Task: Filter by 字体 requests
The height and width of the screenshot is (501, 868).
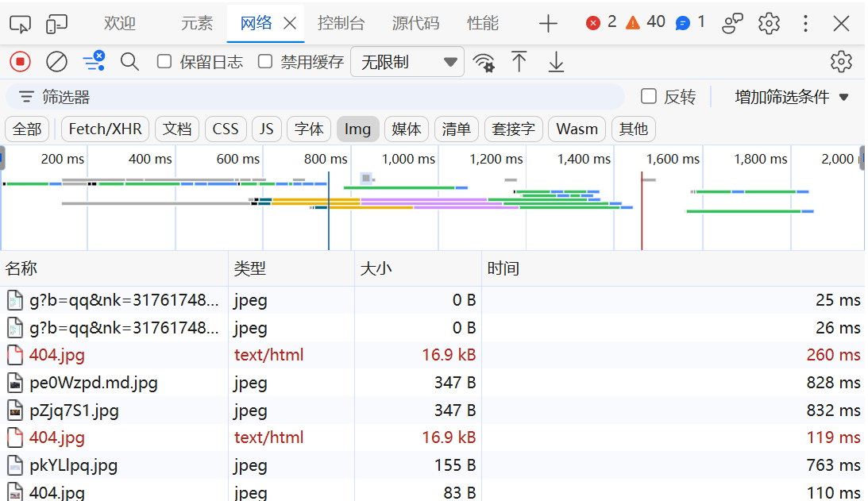Action: (309, 129)
